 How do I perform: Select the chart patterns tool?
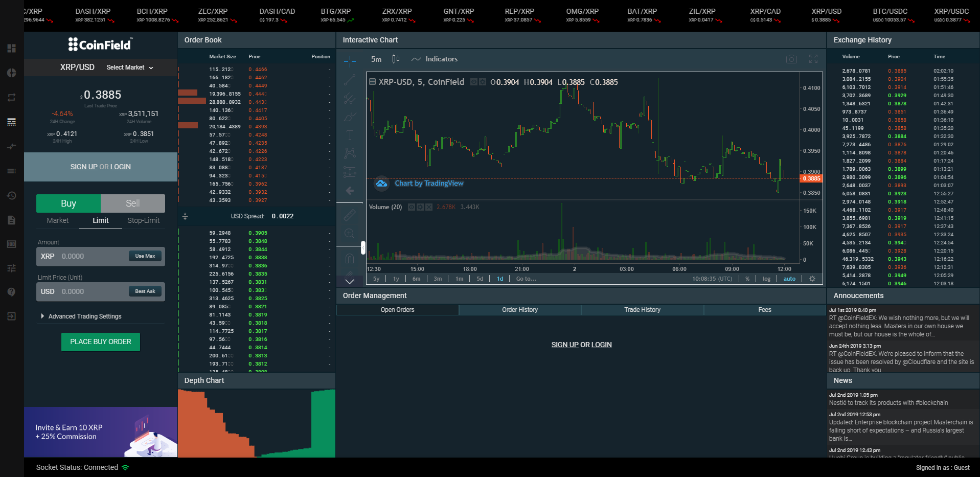coord(350,153)
